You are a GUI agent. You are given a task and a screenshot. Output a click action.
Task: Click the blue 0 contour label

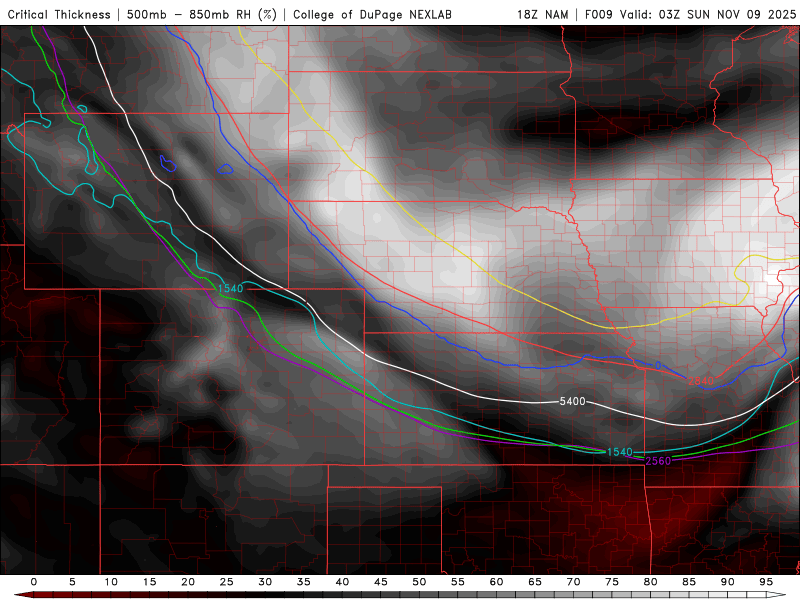[x=658, y=365]
